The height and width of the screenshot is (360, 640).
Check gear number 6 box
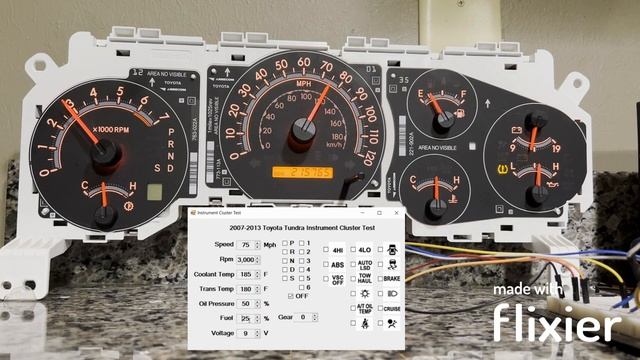[x=302, y=287]
